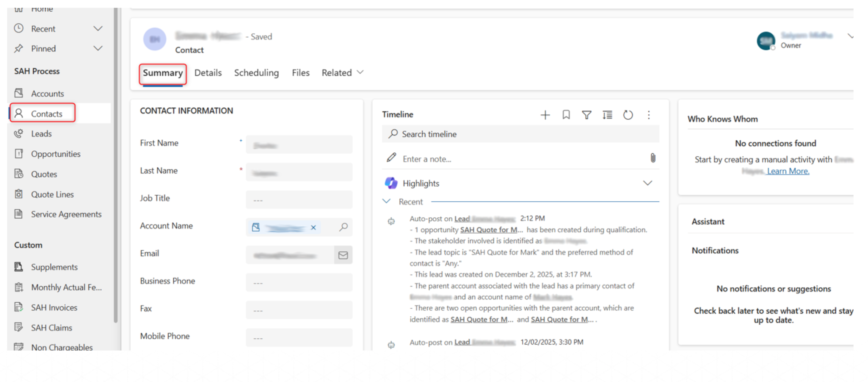The height and width of the screenshot is (382, 868).
Task: Remove the selected account with the X
Action: pos(313,228)
